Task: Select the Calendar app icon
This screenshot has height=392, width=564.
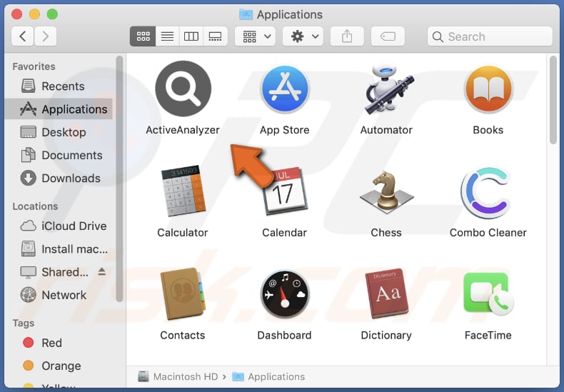Action: 285,191
